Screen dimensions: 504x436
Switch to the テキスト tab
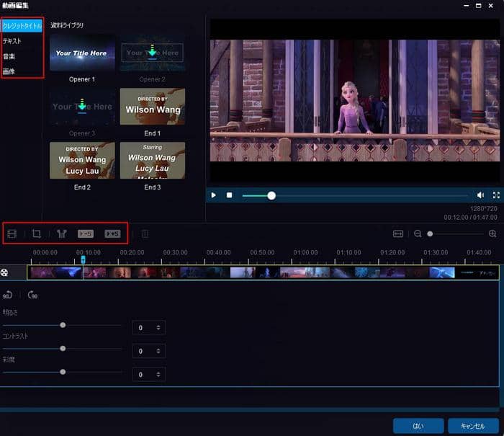pos(12,41)
